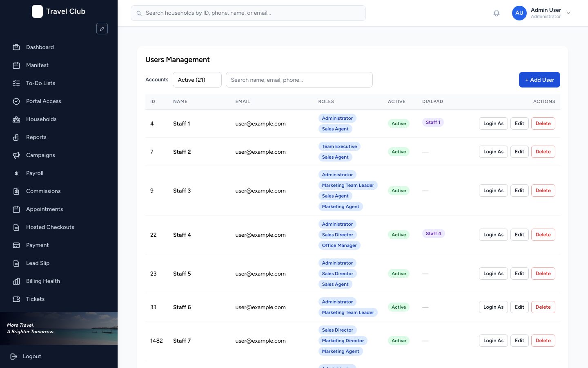Click the Payroll dollar icon

coord(16,173)
